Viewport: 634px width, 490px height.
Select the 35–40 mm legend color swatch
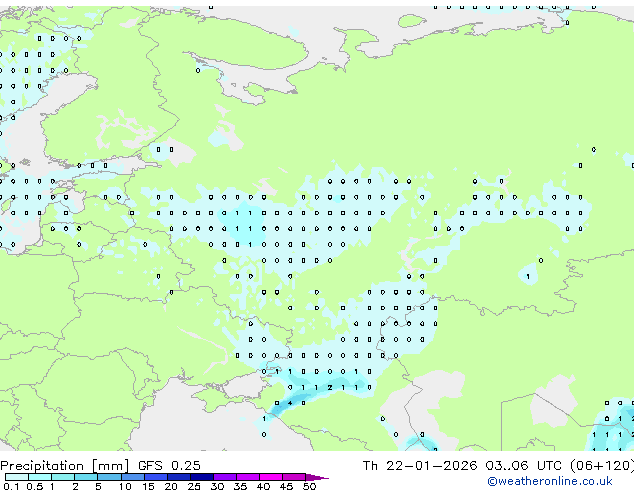(x=247, y=477)
